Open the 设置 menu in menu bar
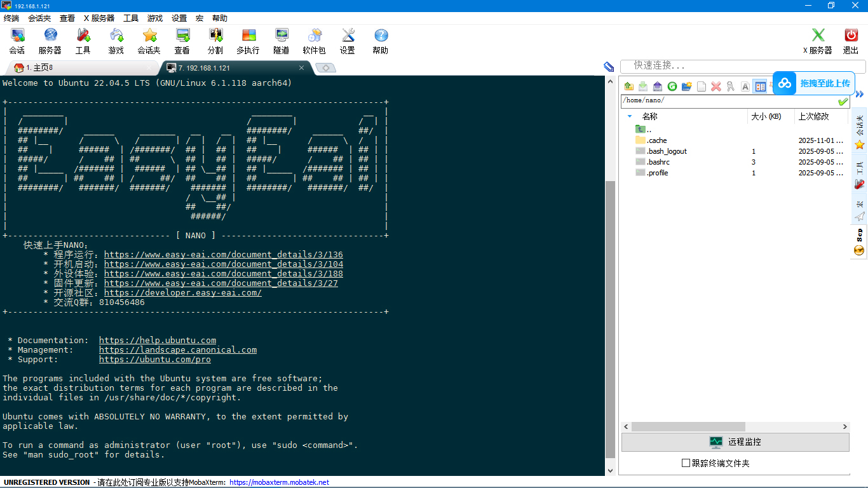Screen dimensions: 868x488 point(179,18)
